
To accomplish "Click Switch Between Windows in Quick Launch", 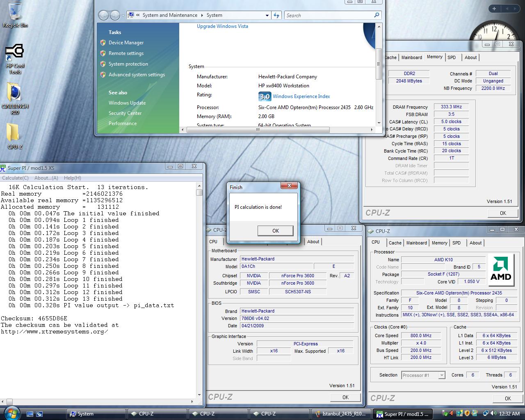I will click(39, 414).
